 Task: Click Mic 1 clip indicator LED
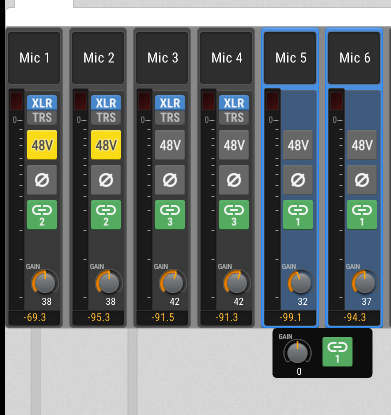(x=16, y=101)
